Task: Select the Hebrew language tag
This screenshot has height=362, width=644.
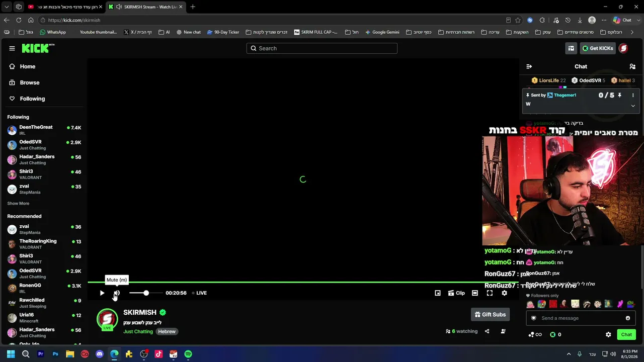Action: 167,332
